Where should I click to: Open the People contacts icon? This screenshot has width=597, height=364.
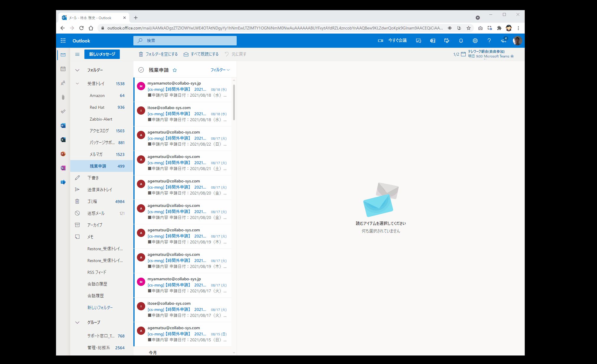pyautogui.click(x=63, y=83)
